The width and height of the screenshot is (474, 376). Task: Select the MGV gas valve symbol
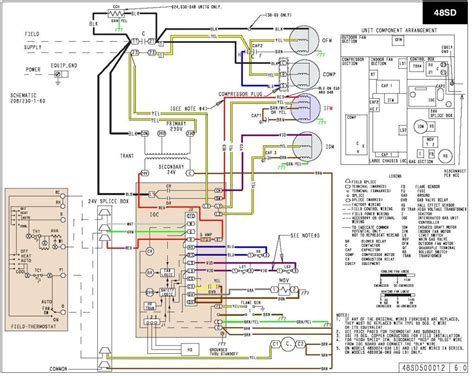pyautogui.click(x=284, y=289)
